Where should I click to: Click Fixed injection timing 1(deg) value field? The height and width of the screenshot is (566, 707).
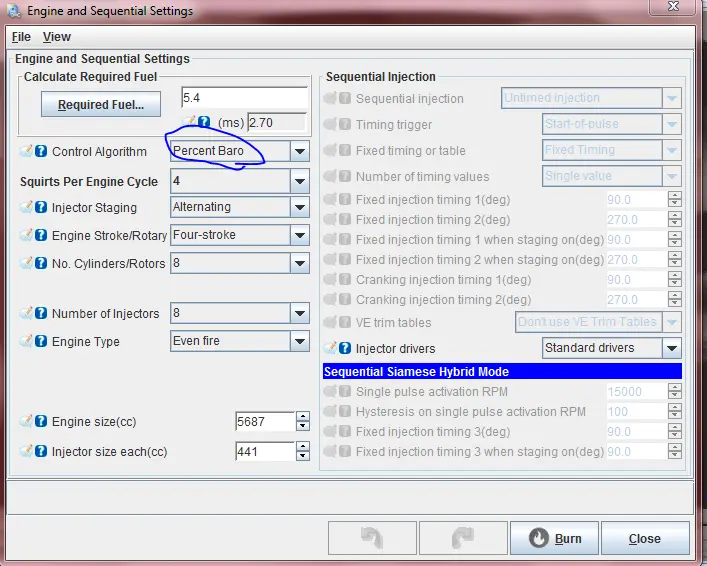(637, 199)
